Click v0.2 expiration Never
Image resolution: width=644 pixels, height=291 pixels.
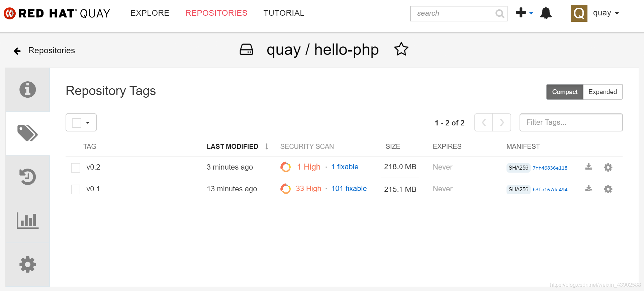[x=443, y=167]
